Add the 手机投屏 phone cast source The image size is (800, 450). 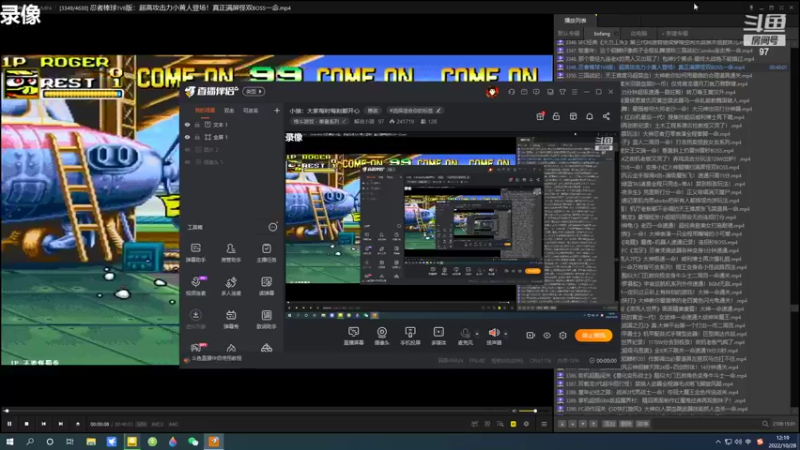[410, 336]
